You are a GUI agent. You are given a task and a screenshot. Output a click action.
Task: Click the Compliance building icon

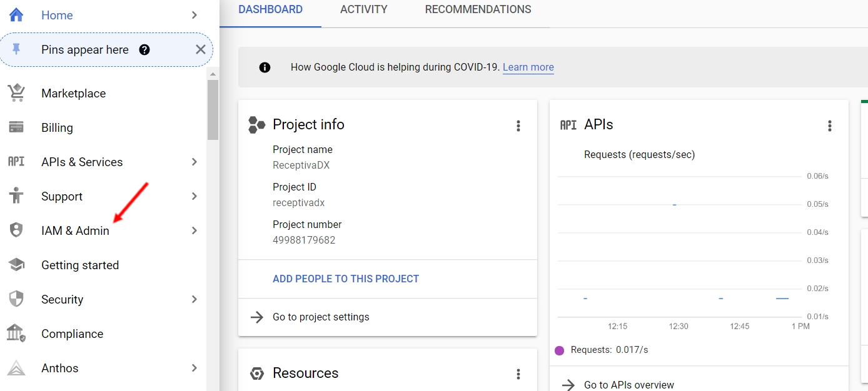coord(16,334)
